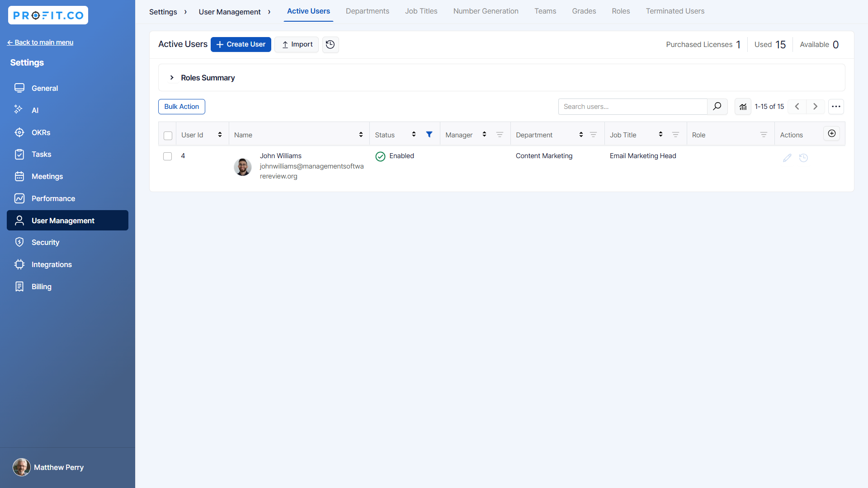Image resolution: width=868 pixels, height=488 pixels.
Task: Select the Security shield icon in the sidebar
Action: tap(19, 242)
